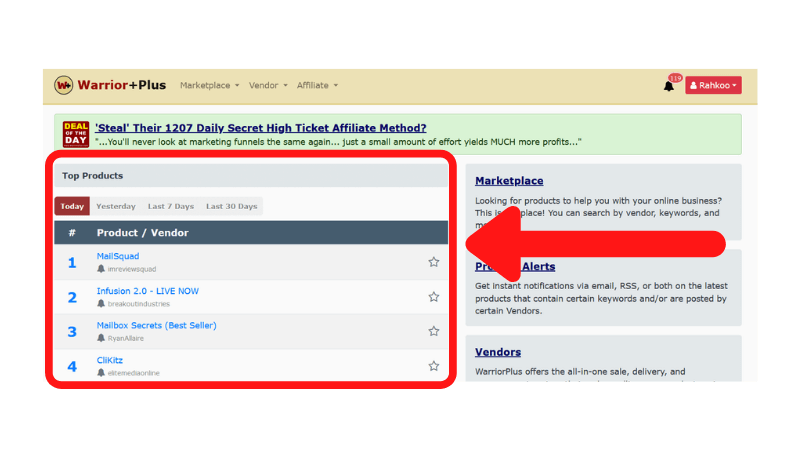The height and width of the screenshot is (450, 800).
Task: Click the Deal of the Day badge
Action: click(x=76, y=134)
